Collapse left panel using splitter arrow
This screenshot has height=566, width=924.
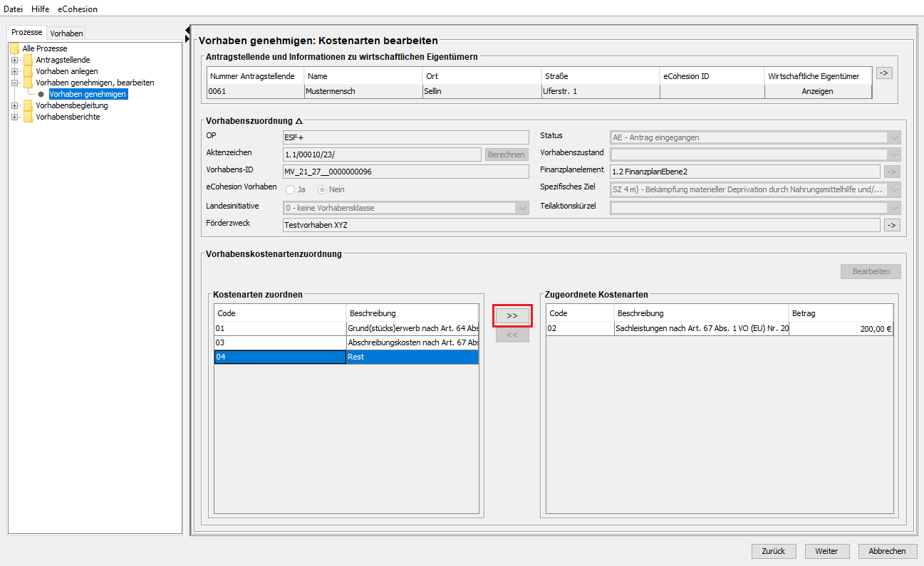pyautogui.click(x=187, y=30)
